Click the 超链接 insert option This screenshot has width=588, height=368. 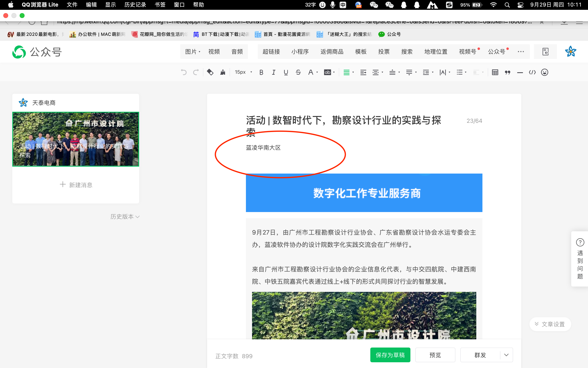[x=271, y=52]
